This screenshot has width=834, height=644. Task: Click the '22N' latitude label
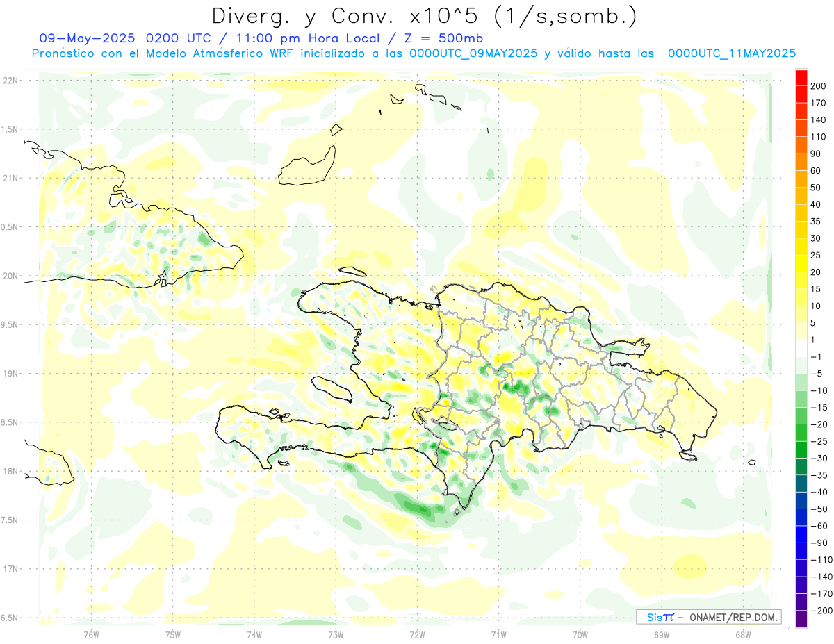pyautogui.click(x=10, y=81)
